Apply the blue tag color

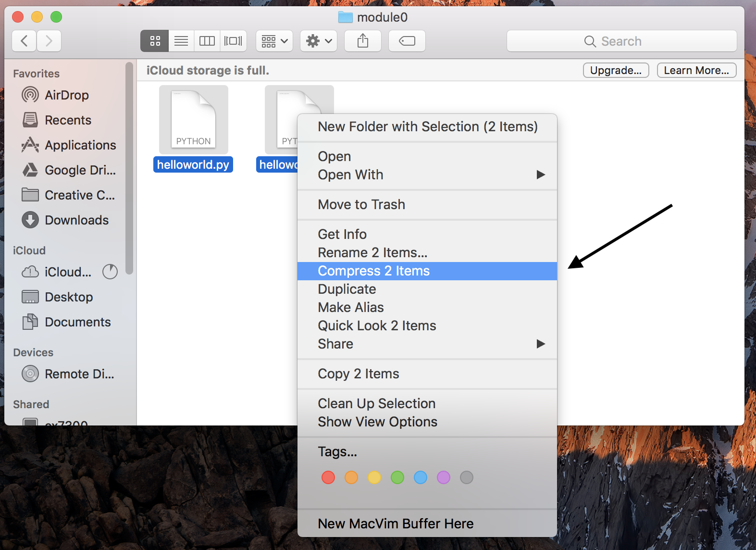421,477
